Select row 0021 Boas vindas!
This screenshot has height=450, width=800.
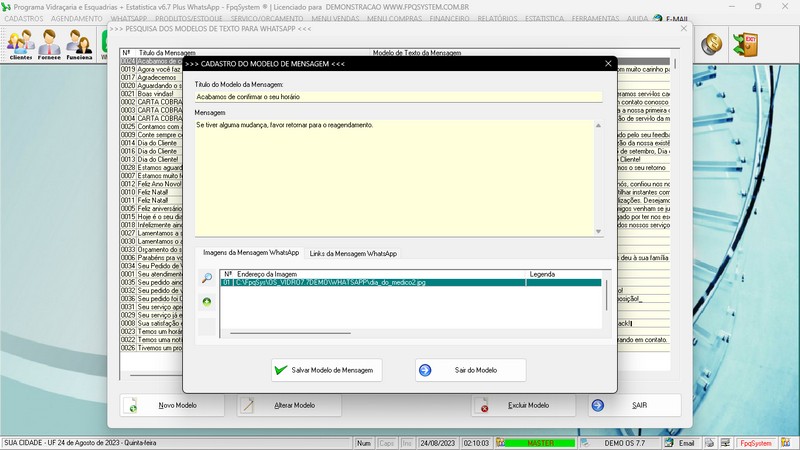coord(151,93)
